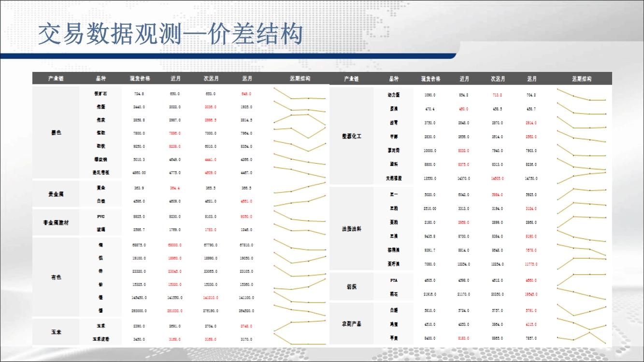Viewport: 644px width, 362px height.
Task: Select the 有色 industry chain cell
Action: pyautogui.click(x=56, y=278)
